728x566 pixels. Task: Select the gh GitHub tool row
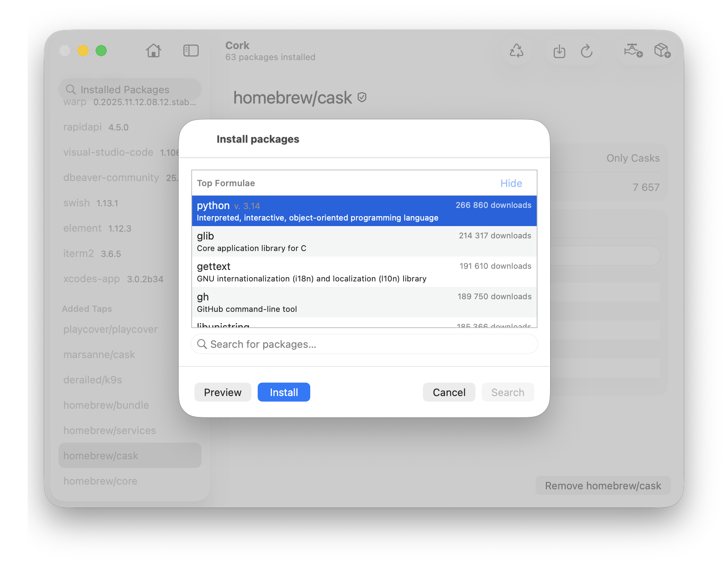(x=364, y=302)
